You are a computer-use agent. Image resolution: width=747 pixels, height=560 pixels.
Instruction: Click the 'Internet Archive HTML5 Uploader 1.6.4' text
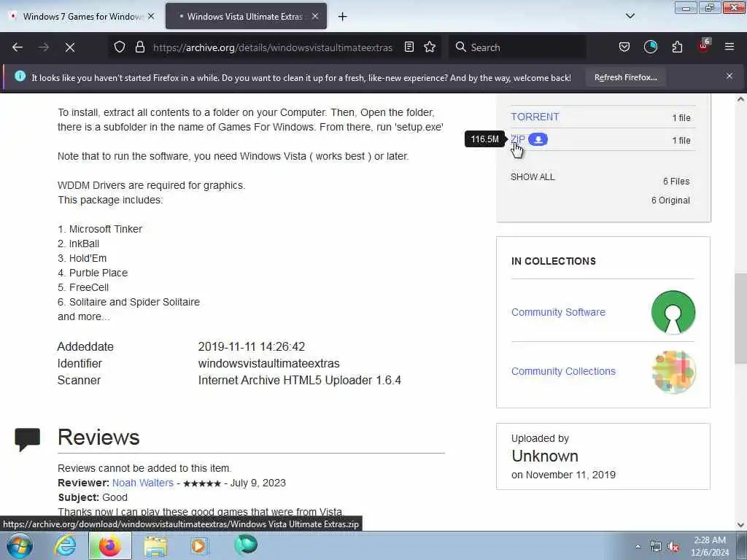[x=300, y=380]
